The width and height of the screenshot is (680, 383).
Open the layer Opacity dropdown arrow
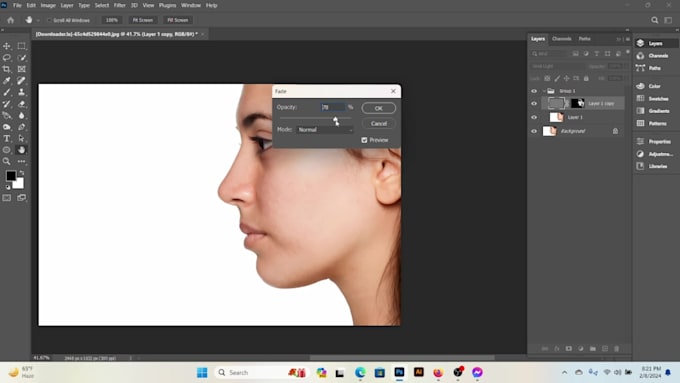pyautogui.click(x=626, y=66)
